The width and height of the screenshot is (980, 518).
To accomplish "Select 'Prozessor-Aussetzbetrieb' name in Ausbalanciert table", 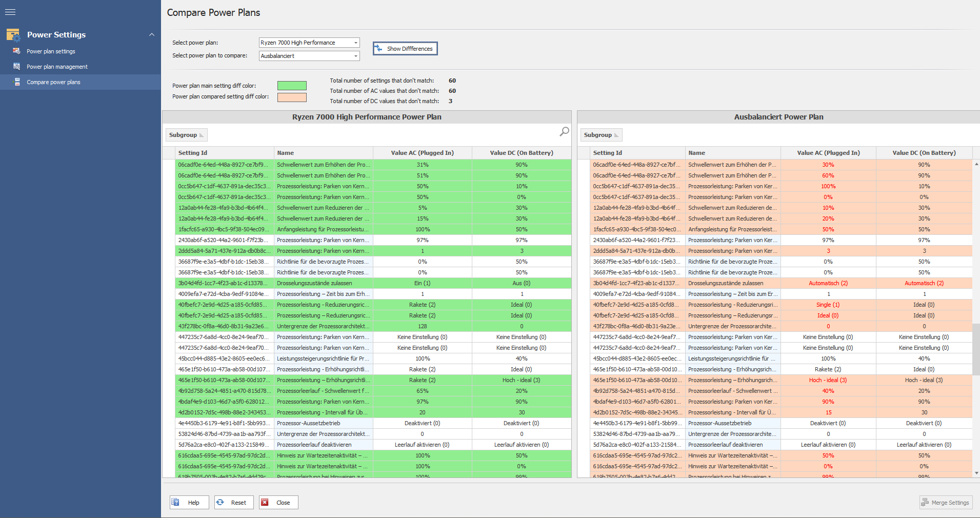I will 733,423.
